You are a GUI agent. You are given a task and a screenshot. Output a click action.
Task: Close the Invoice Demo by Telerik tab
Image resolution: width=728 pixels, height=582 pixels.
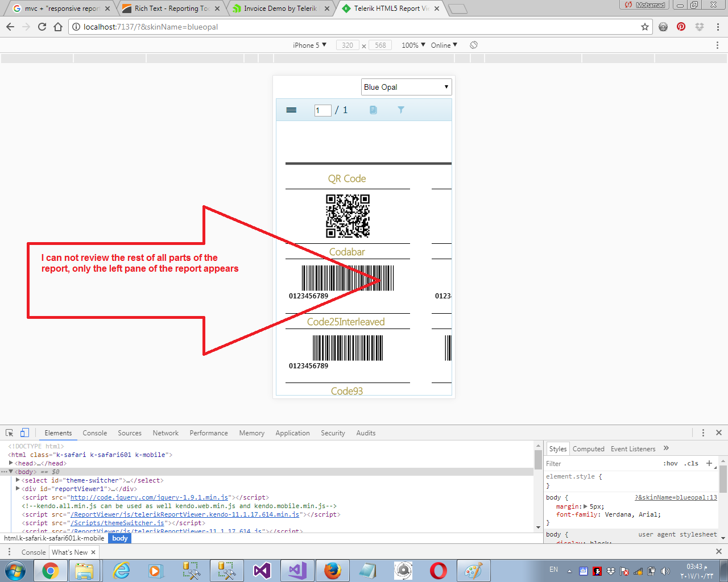(327, 9)
